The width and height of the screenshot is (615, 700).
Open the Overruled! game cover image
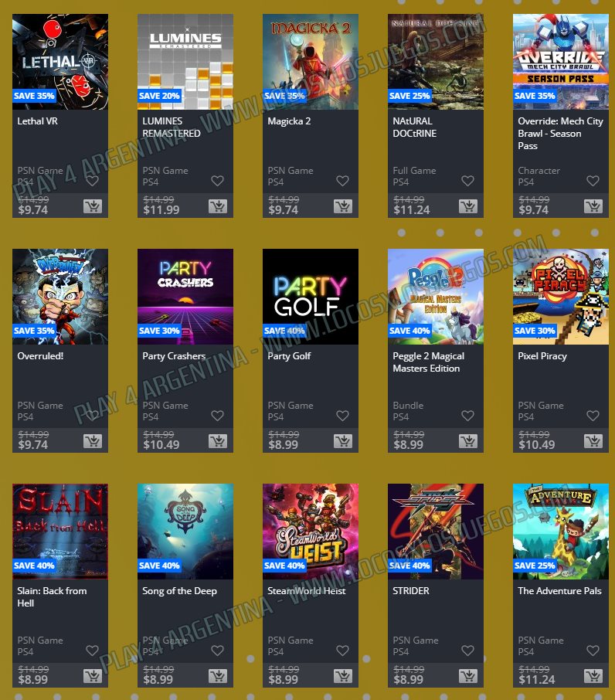[x=60, y=297]
